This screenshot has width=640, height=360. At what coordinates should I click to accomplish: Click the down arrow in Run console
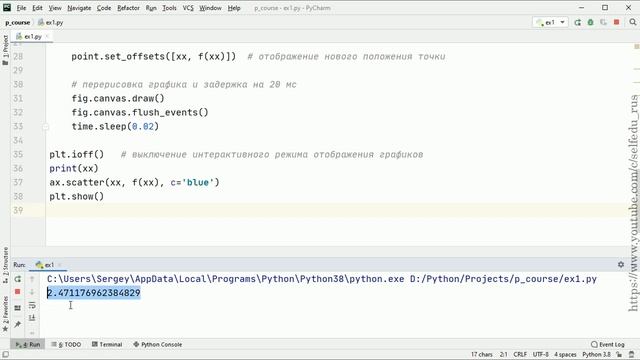(x=32, y=292)
